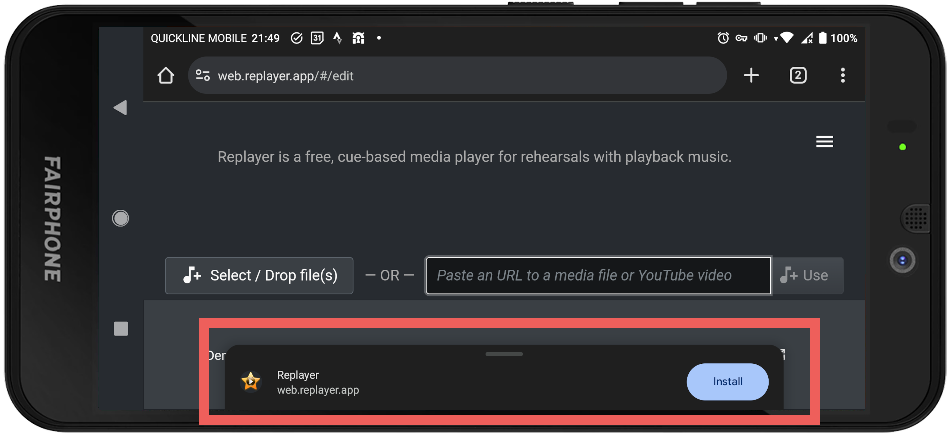Tap the calendar 31 notification icon
Viewport: 952px width, 438px height.
click(x=317, y=38)
